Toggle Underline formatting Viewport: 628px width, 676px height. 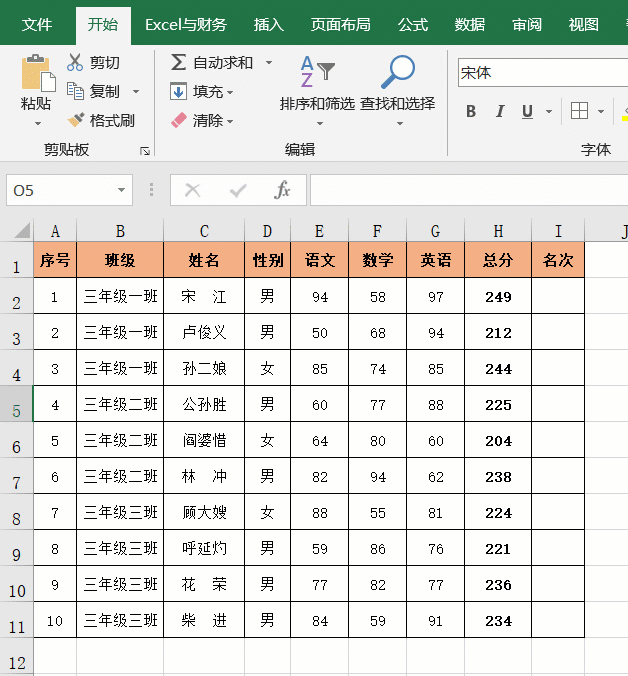[527, 112]
